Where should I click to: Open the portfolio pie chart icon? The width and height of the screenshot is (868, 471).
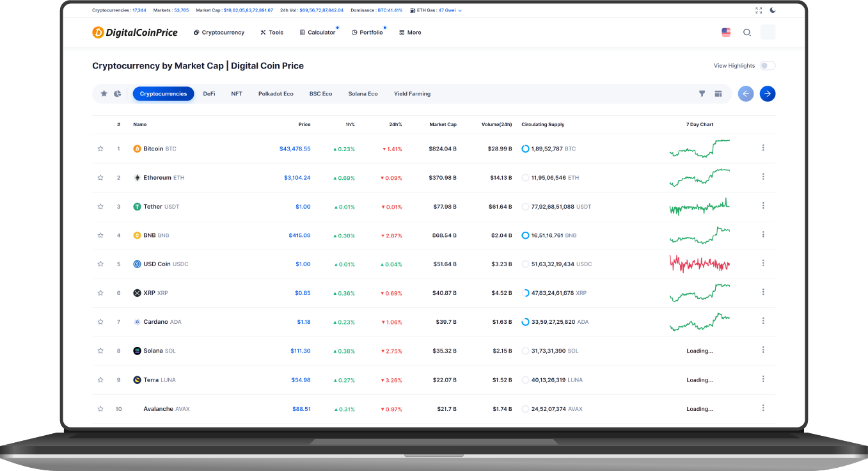[118, 93]
